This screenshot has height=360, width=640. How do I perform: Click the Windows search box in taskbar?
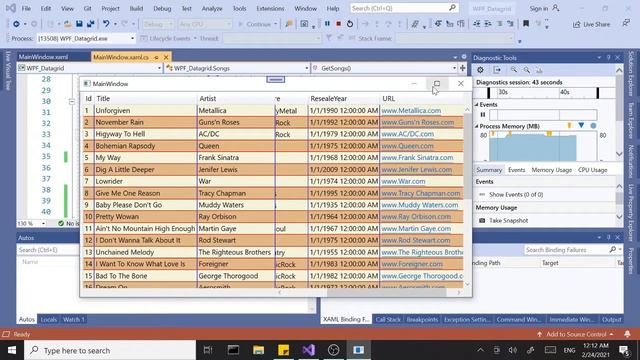[110, 350]
